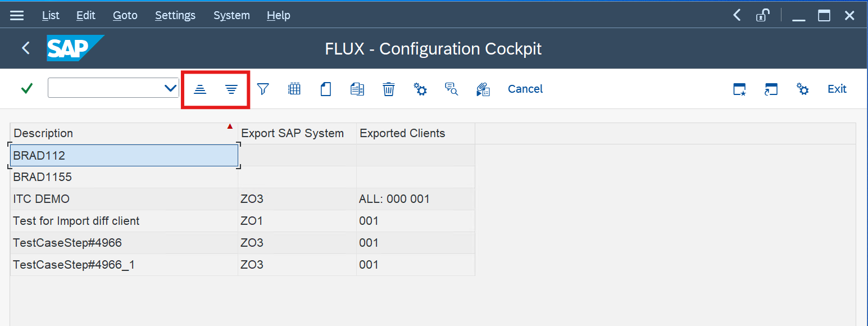This screenshot has height=326, width=868.
Task: Click inside the transaction command input field
Action: click(105, 88)
